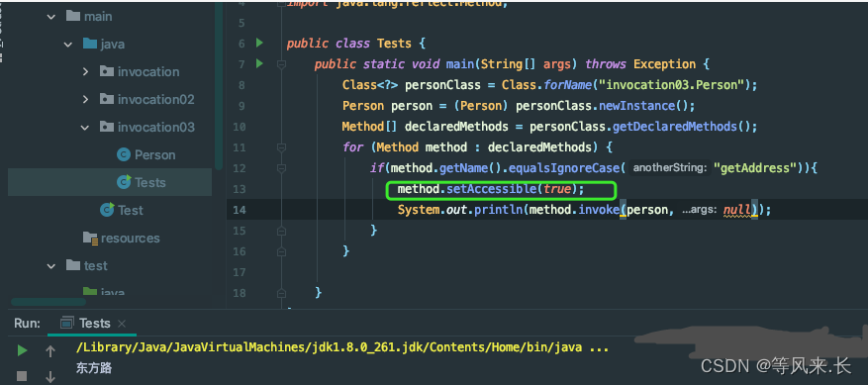Image resolution: width=868 pixels, height=385 pixels.
Task: Run main method from line 7 gutter
Action: 259,63
